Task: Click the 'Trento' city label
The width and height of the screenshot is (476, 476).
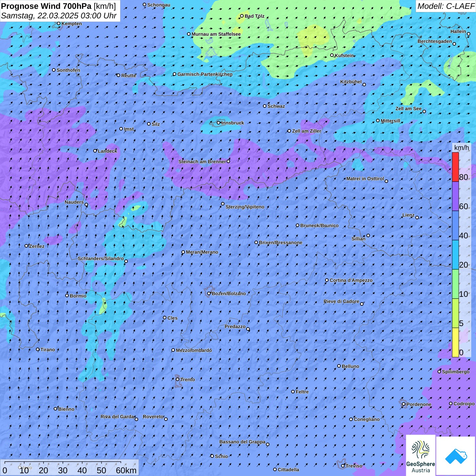Action: [x=188, y=379]
